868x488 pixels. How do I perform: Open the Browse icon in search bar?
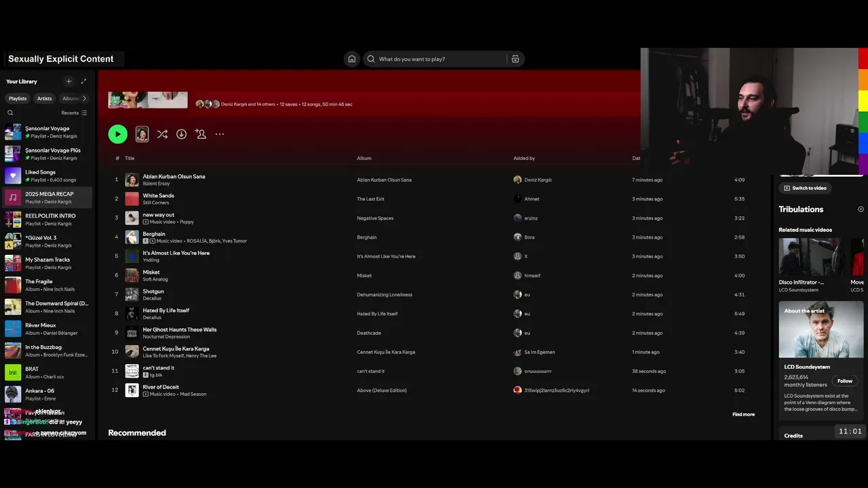point(515,59)
